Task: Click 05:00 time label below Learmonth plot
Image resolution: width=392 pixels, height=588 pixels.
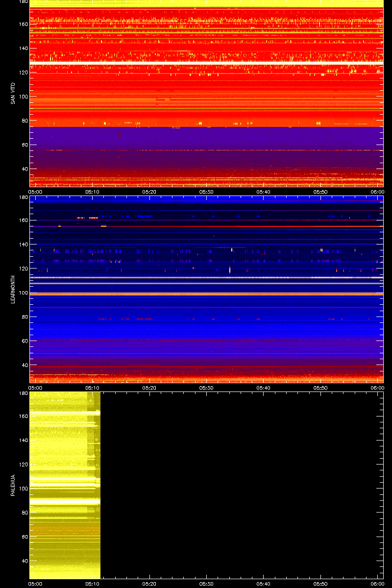Action: click(x=36, y=388)
